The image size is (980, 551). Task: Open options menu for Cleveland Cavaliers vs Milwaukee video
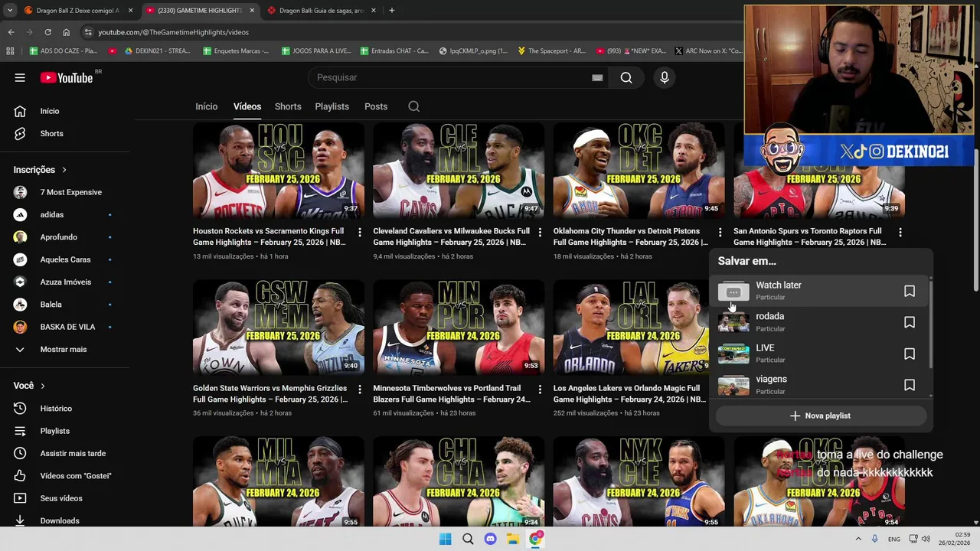[540, 232]
